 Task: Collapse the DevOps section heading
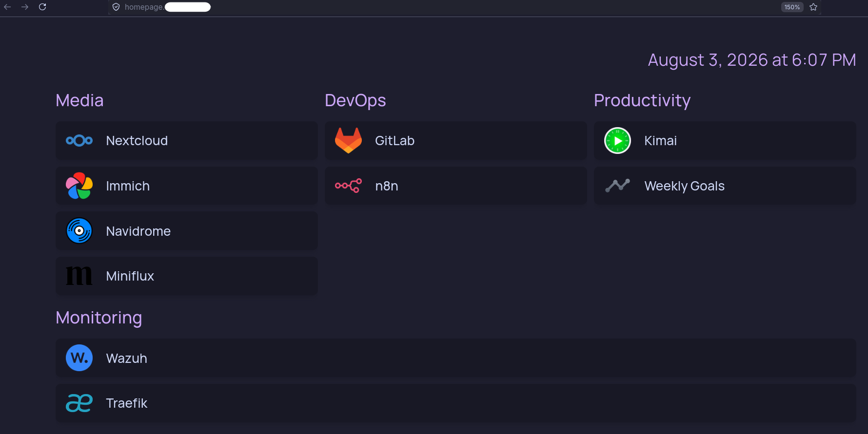point(355,100)
